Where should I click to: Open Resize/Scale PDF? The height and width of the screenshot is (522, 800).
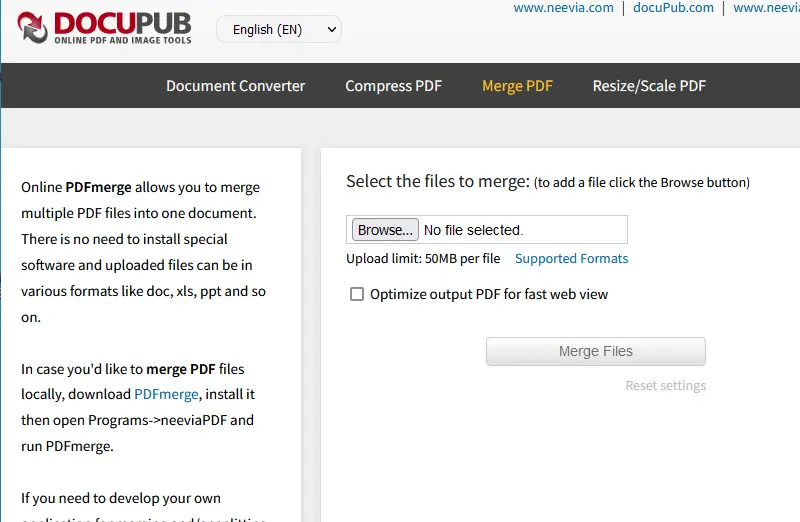[x=649, y=86]
